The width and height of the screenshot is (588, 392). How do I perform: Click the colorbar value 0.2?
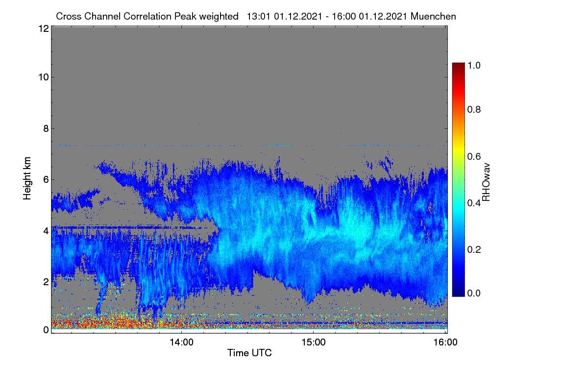click(475, 249)
